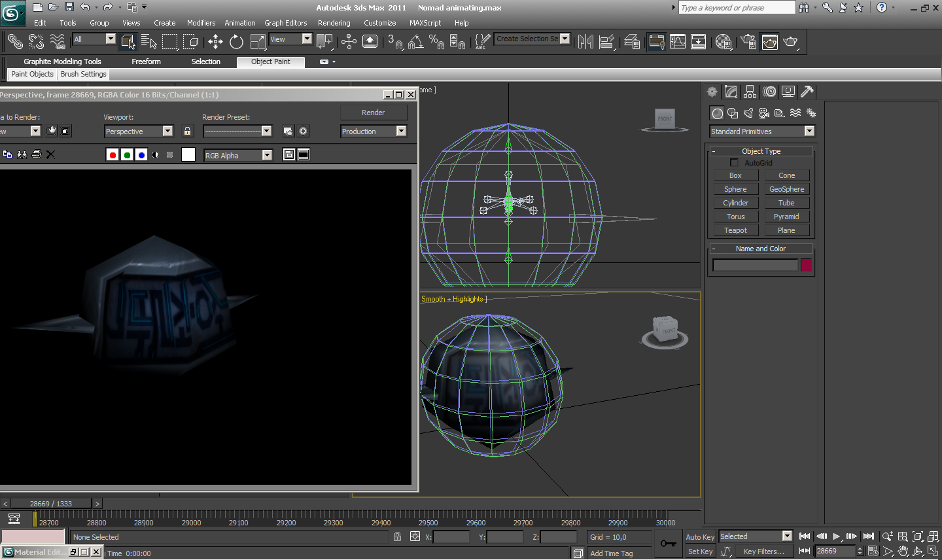The image size is (942, 560).
Task: Open reference coordinate system View dropdown
Action: tap(290, 39)
